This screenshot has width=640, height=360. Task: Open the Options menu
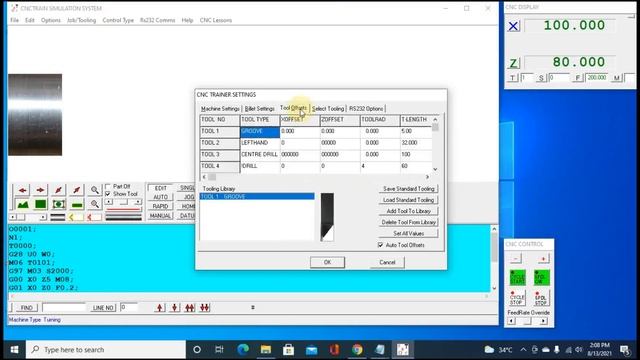coord(51,20)
